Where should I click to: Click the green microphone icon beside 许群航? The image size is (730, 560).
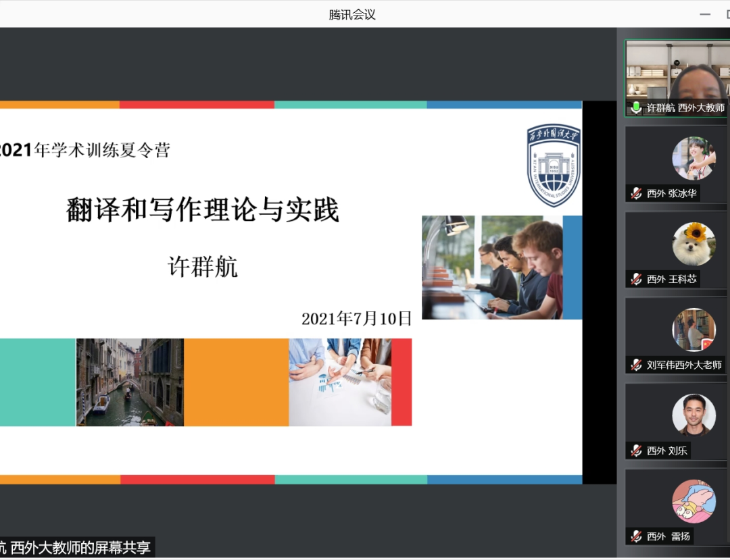(x=636, y=108)
